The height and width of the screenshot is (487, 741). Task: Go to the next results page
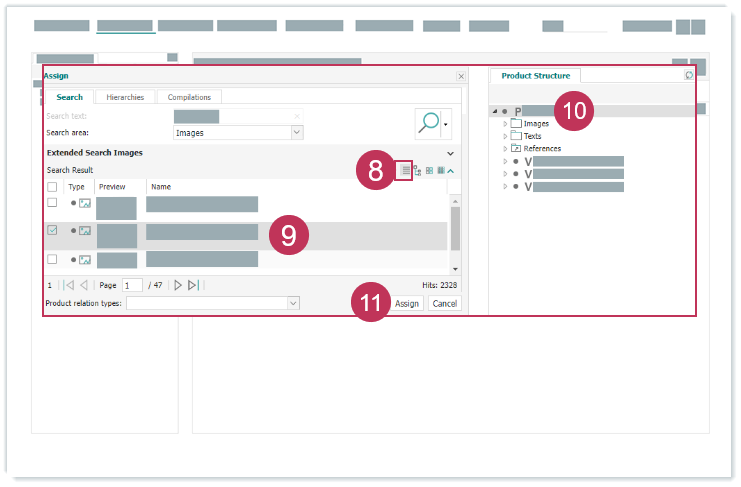coord(178,285)
